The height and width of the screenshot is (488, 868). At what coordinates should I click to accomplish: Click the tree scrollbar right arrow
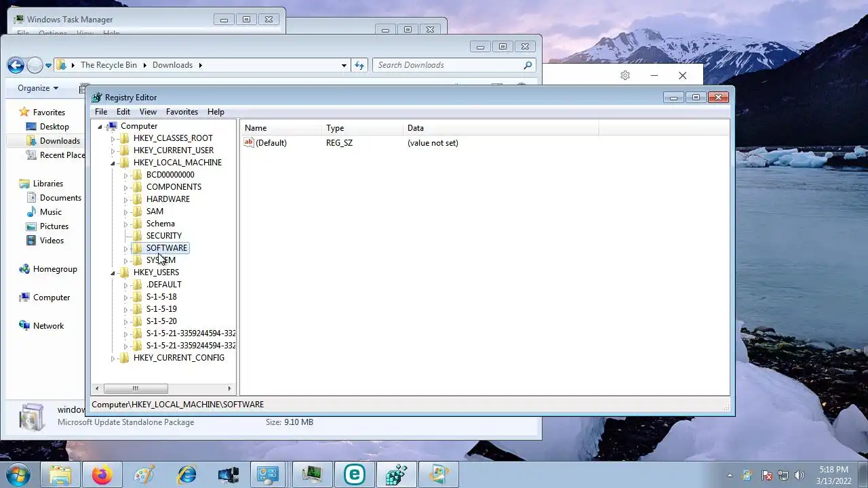(230, 388)
